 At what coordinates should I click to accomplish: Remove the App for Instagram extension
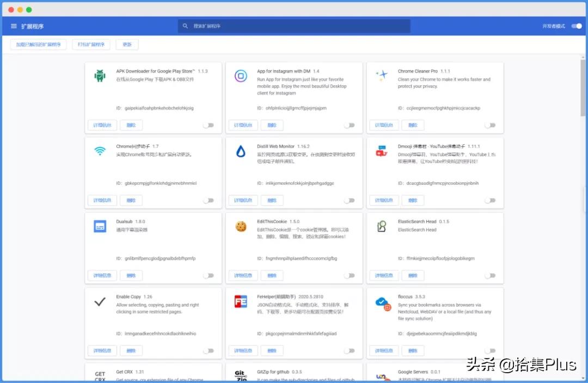click(272, 125)
